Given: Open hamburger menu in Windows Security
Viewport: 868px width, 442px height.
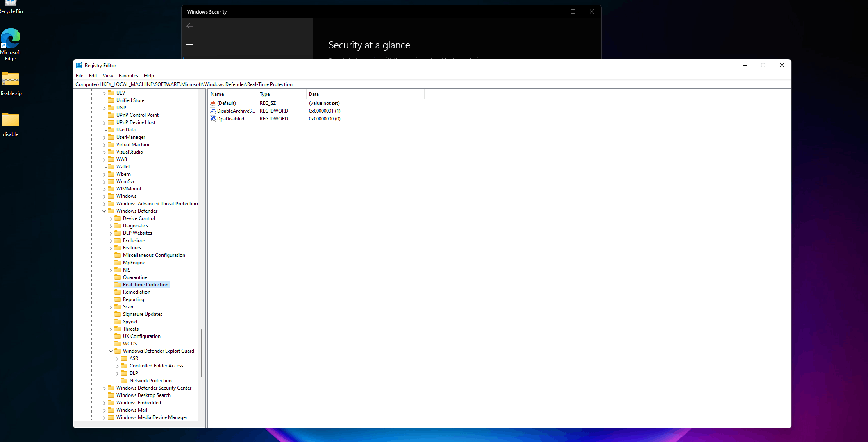Looking at the screenshot, I should [x=190, y=43].
